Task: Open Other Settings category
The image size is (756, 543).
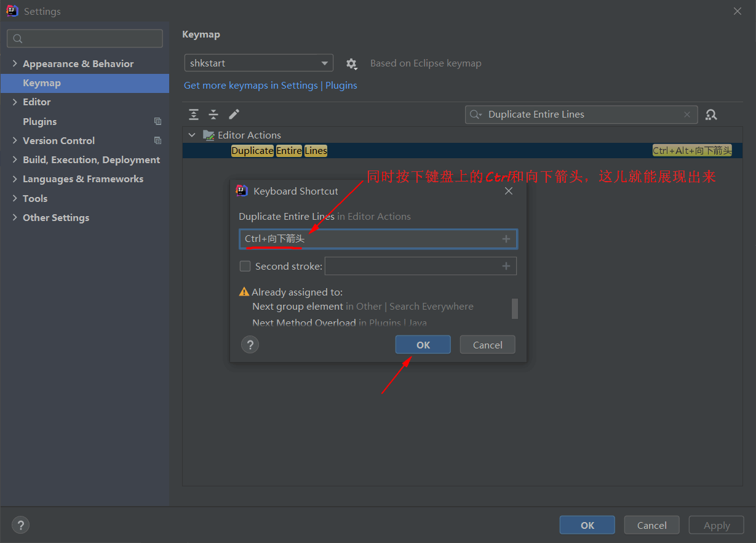Action: [56, 218]
